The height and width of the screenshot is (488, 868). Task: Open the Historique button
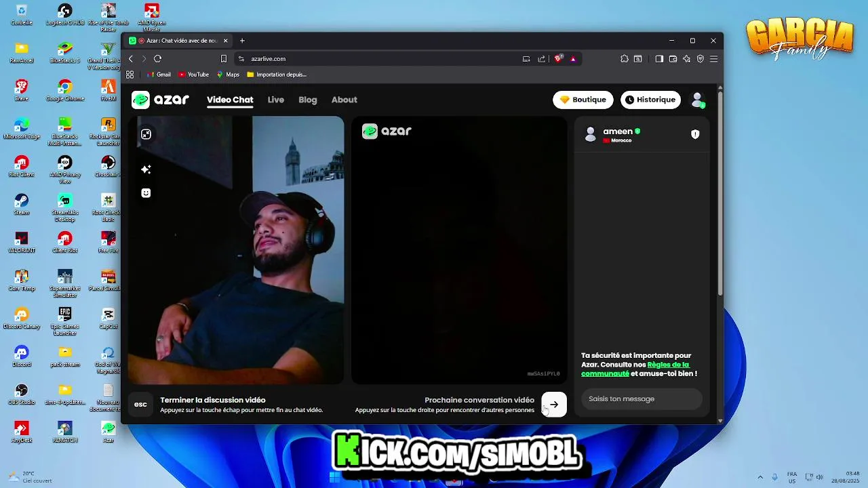[x=650, y=100]
